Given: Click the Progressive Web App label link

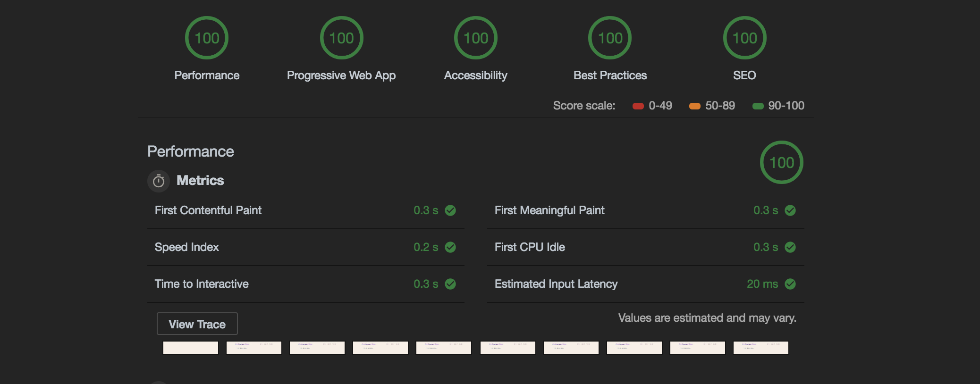Looking at the screenshot, I should pos(341,75).
